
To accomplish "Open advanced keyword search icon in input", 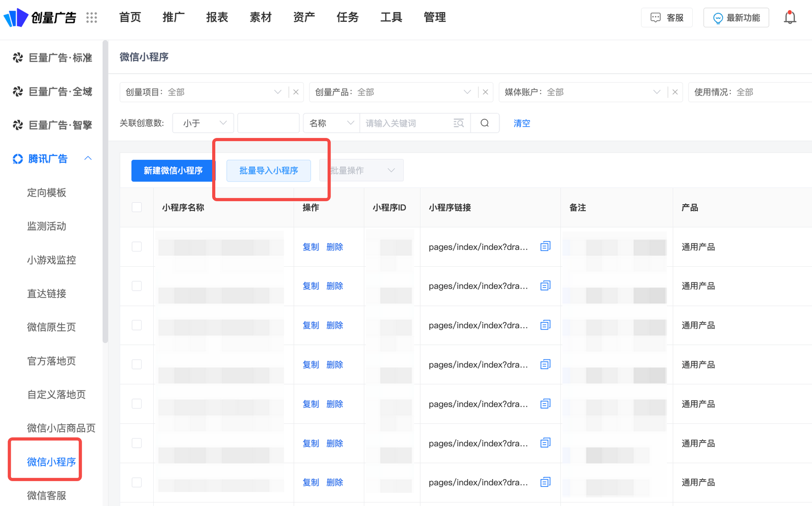I will pos(458,123).
